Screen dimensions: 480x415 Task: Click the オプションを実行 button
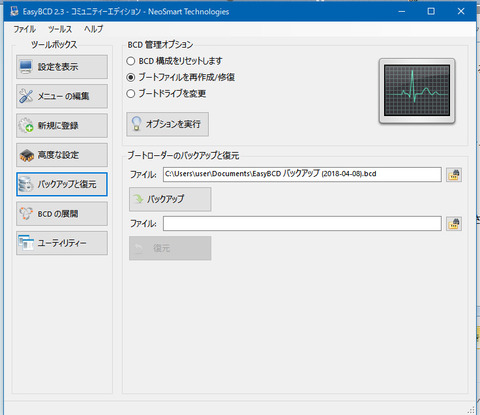pyautogui.click(x=168, y=124)
